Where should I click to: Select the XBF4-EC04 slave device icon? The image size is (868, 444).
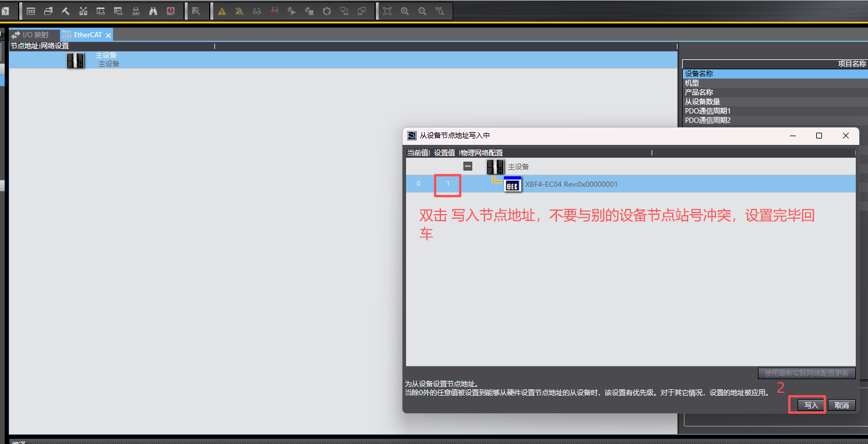513,184
